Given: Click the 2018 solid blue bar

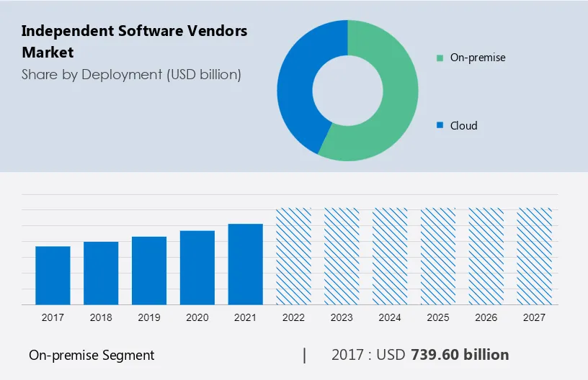Looking at the screenshot, I should [x=101, y=273].
